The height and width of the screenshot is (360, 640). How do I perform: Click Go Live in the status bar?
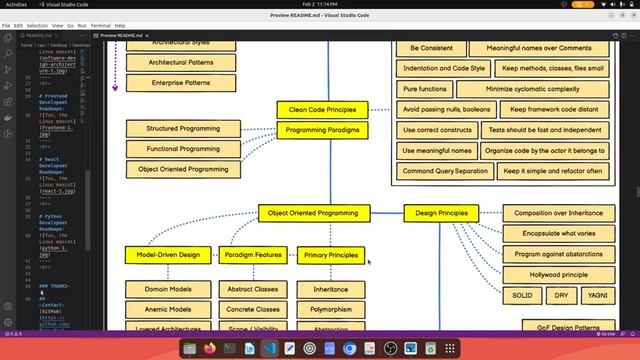[606, 334]
